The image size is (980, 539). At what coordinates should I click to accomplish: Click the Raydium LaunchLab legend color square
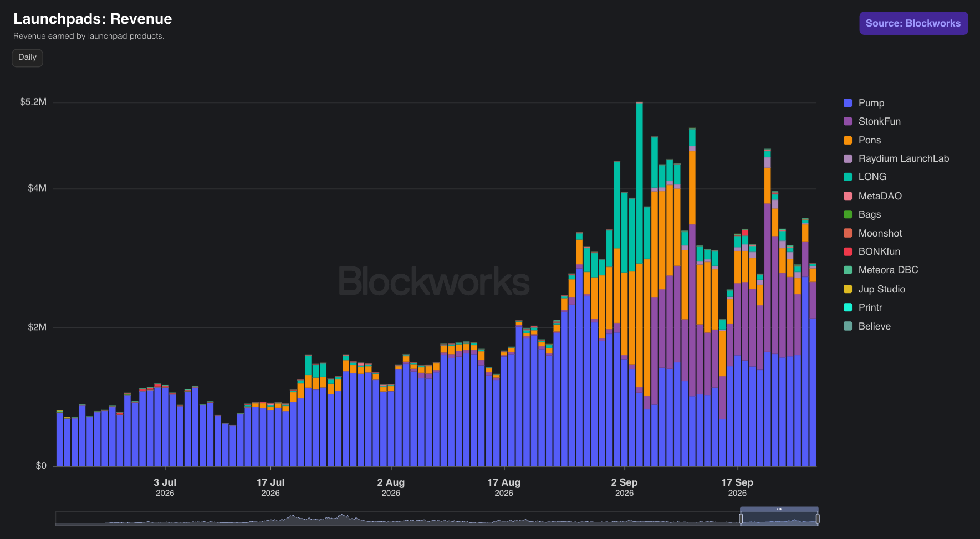(x=848, y=158)
